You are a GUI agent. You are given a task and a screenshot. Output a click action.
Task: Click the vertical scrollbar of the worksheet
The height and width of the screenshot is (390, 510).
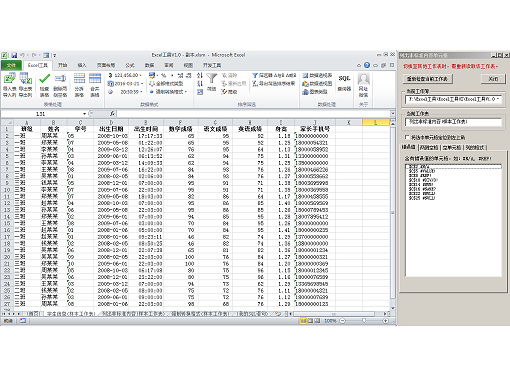(392, 212)
